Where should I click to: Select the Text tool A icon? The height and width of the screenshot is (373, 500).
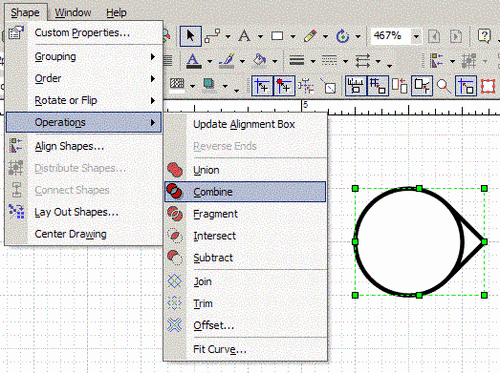[x=244, y=36]
